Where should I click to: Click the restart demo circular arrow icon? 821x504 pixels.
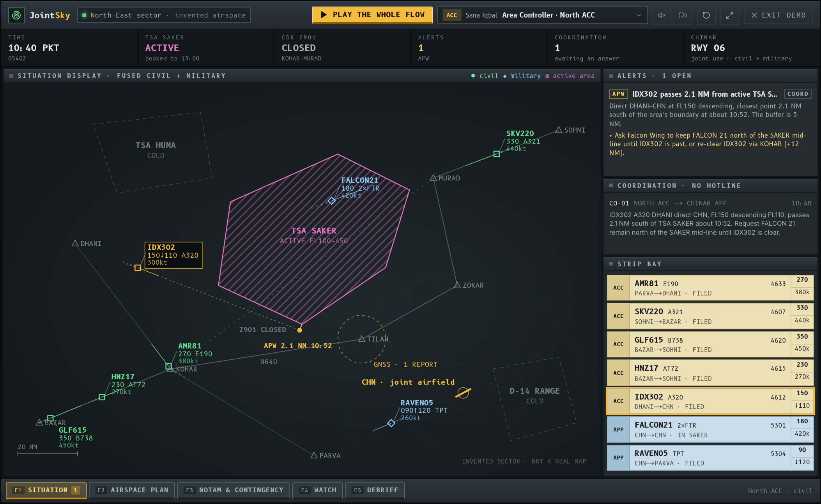pos(706,15)
